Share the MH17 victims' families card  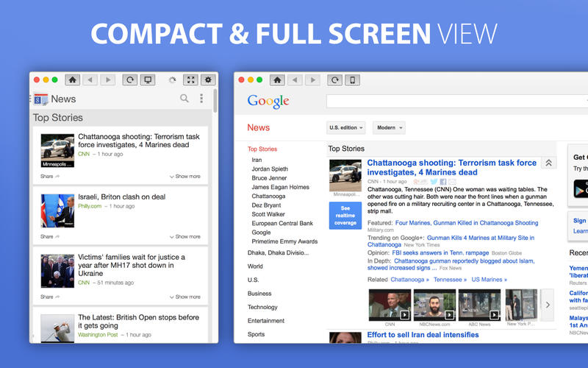(50, 297)
